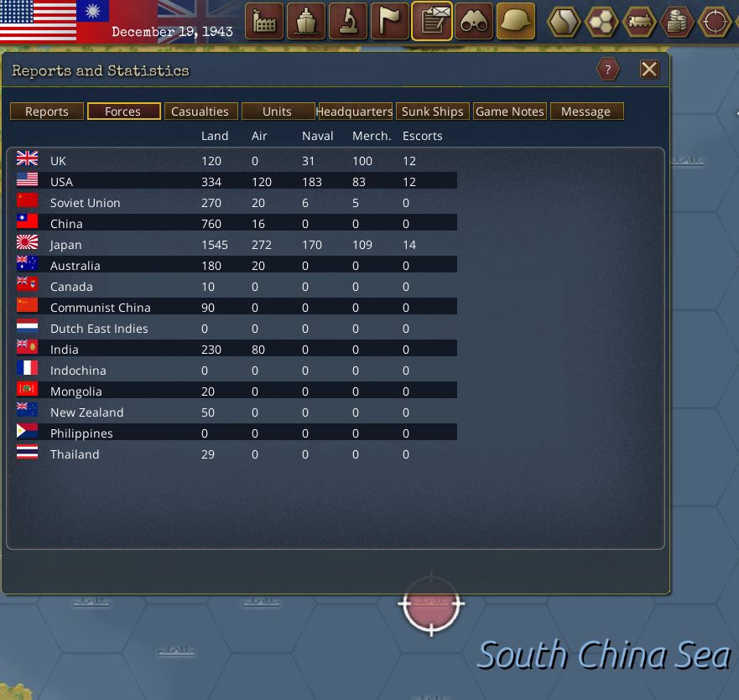739x700 pixels.
Task: Toggle the single hexagon map icon
Action: pyautogui.click(x=563, y=21)
